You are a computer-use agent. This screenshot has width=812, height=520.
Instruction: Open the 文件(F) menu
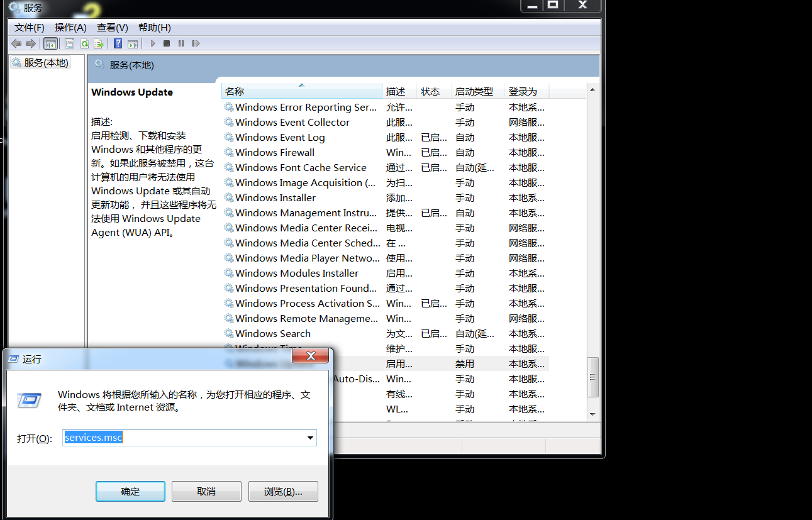(x=30, y=27)
